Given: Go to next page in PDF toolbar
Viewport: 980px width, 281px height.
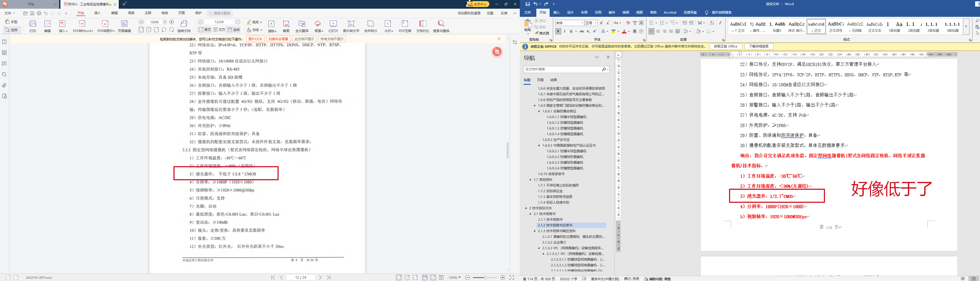Looking at the screenshot, I should 238,22.
